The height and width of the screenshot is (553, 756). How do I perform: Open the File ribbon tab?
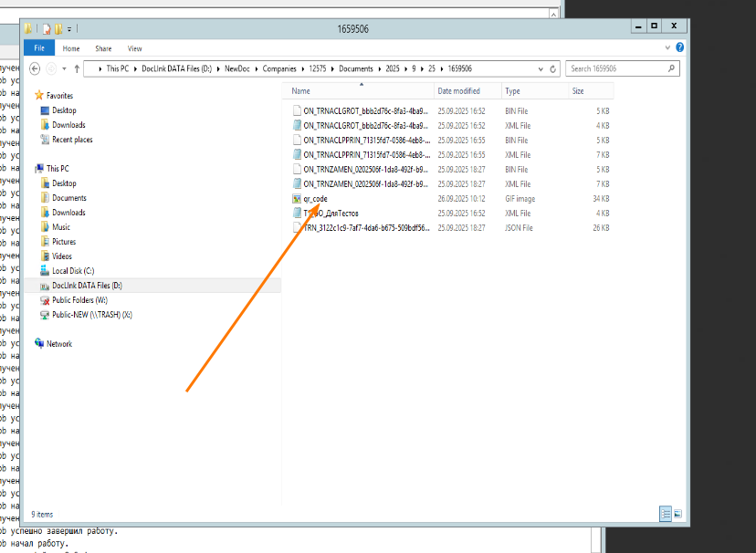39,48
